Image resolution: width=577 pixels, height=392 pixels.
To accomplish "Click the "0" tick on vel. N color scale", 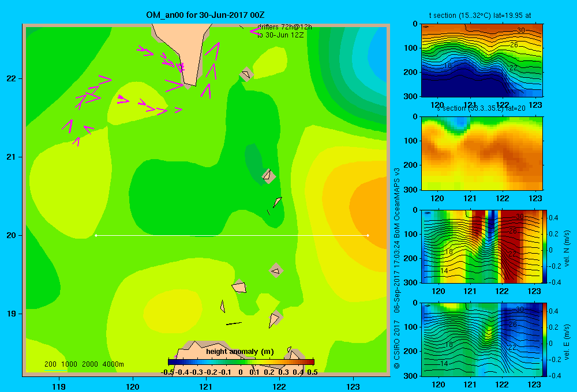I will click(x=551, y=250).
